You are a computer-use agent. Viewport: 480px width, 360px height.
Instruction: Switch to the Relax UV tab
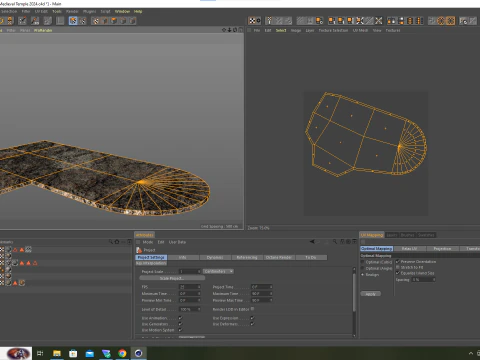point(409,249)
